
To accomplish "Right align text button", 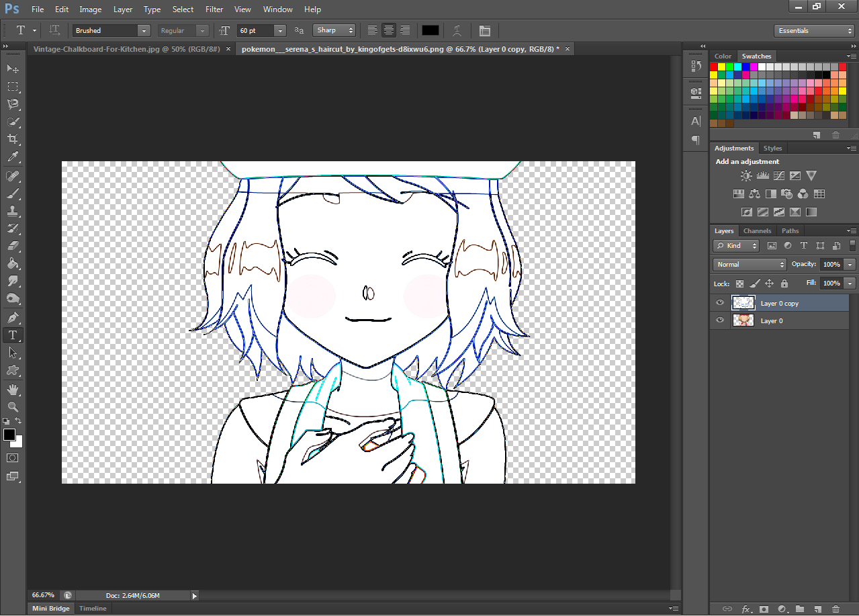I will (405, 30).
